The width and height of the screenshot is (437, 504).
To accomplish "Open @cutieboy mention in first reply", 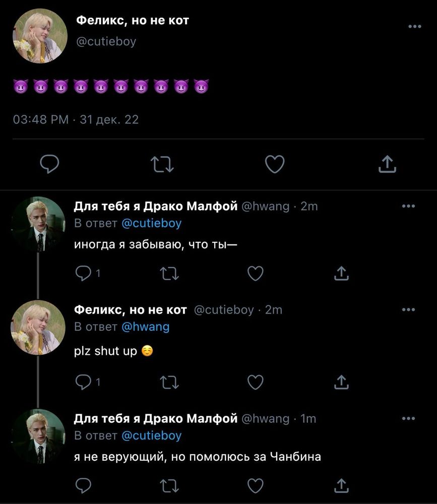I will click(151, 223).
